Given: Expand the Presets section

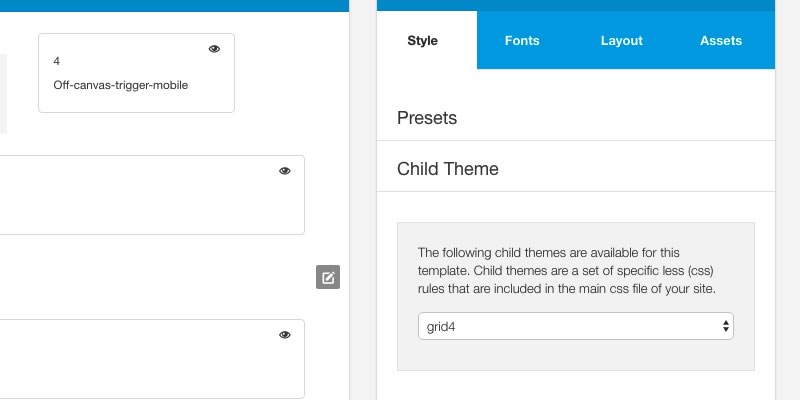Looking at the screenshot, I should (x=427, y=118).
